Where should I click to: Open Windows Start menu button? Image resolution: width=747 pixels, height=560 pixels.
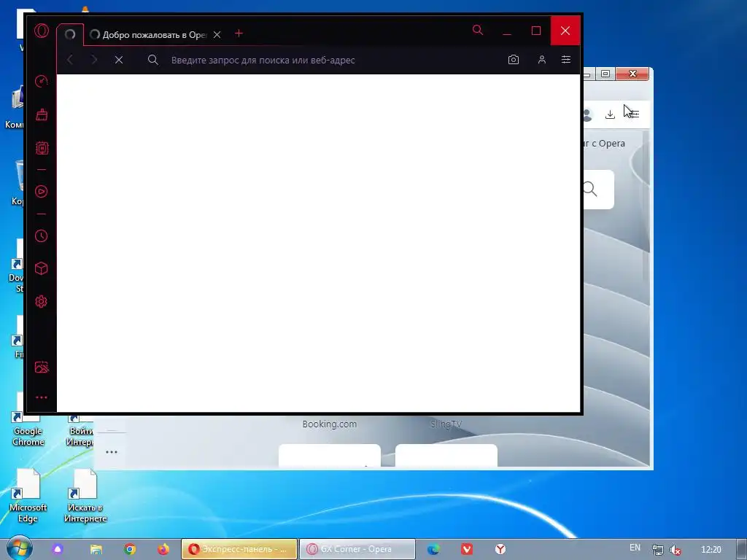coord(19,548)
